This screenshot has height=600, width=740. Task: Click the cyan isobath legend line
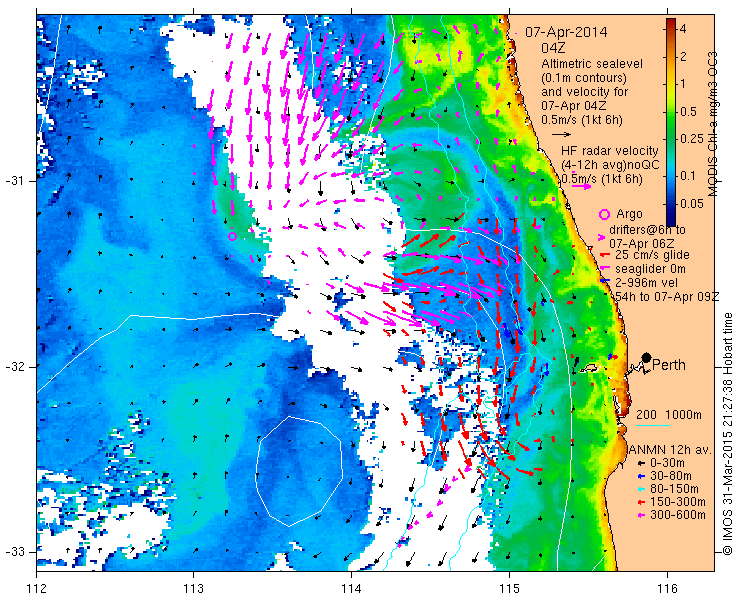(x=653, y=426)
